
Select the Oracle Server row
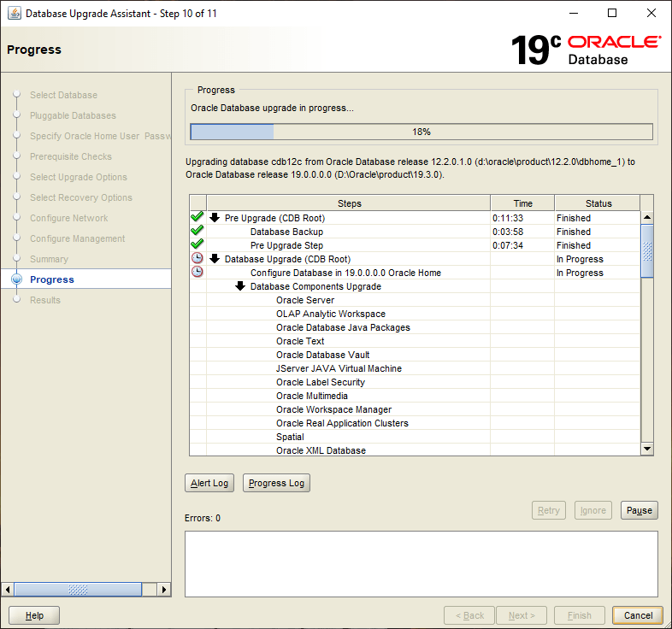[415, 300]
